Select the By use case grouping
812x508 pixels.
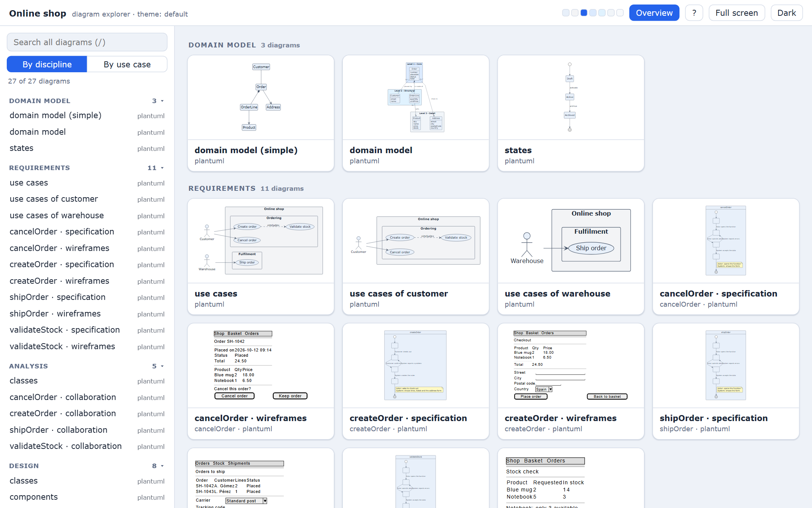[127, 64]
